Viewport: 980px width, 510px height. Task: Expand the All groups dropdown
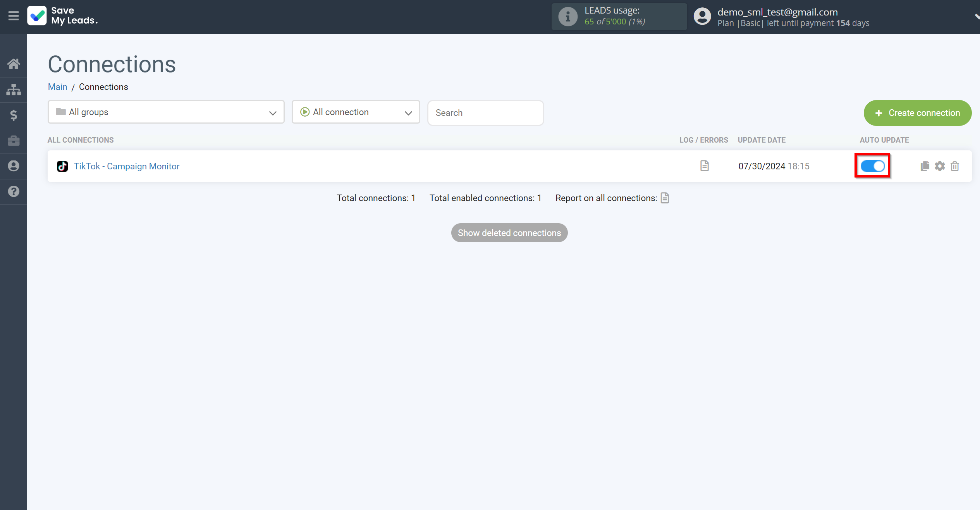[x=166, y=112]
